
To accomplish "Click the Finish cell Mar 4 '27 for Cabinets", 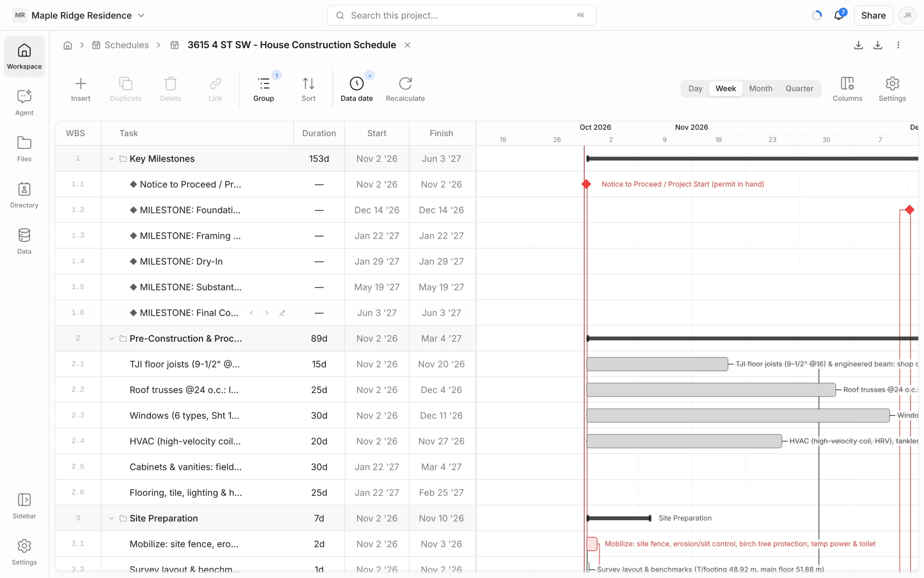I will (x=441, y=467).
